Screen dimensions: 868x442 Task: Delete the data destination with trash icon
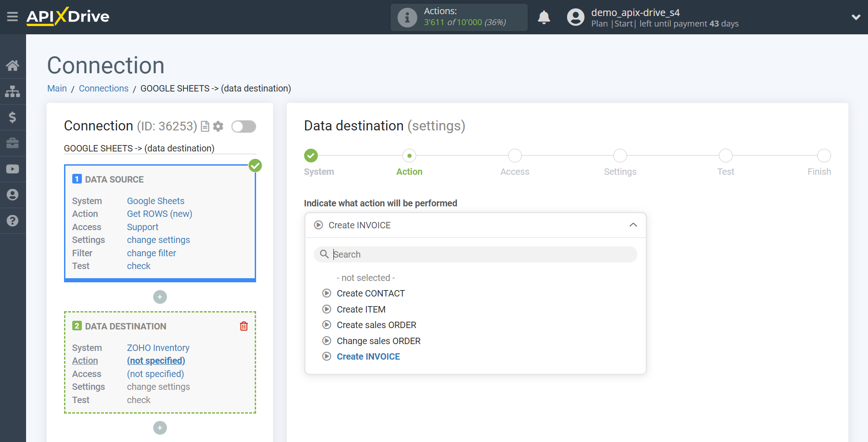244,326
